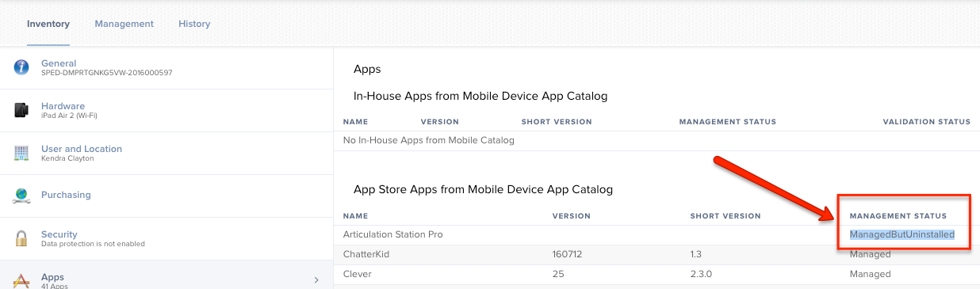The width and height of the screenshot is (980, 289).
Task: Click the General info icon
Action: click(21, 67)
